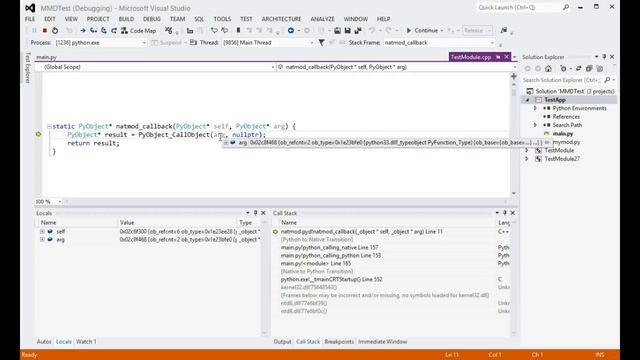Viewport: 640px width, 360px height.
Task: Switch to the Breakpoints tab
Action: tap(339, 342)
